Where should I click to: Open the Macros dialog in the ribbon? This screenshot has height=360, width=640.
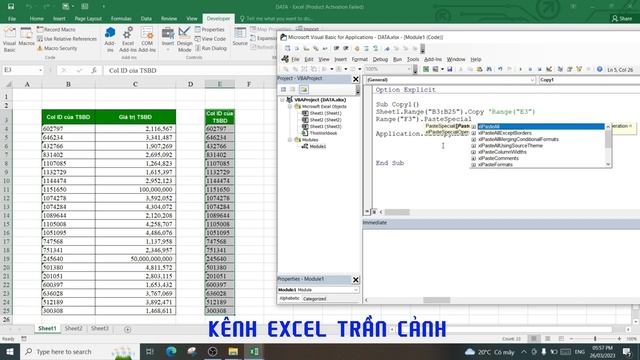point(26,37)
